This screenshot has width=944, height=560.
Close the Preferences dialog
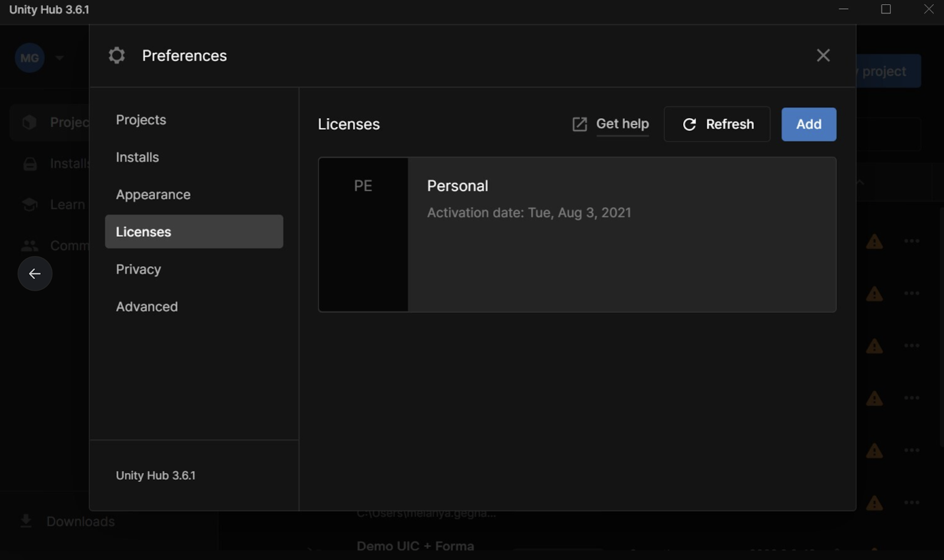(x=823, y=55)
